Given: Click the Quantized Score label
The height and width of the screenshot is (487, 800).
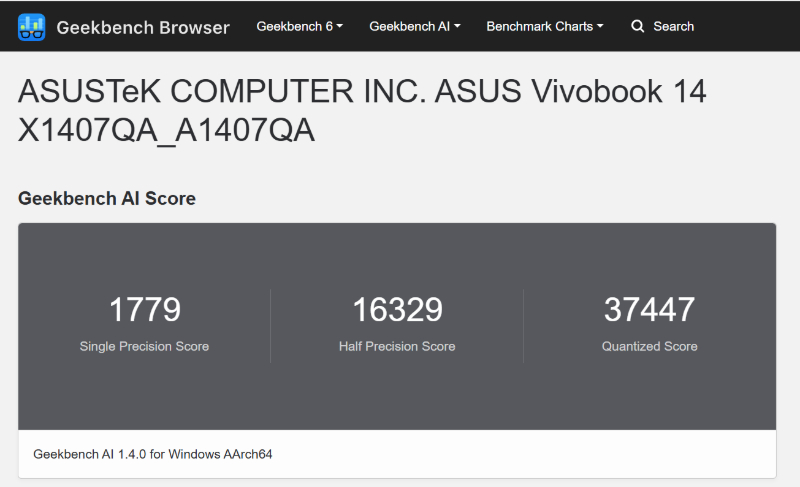Looking at the screenshot, I should (649, 347).
